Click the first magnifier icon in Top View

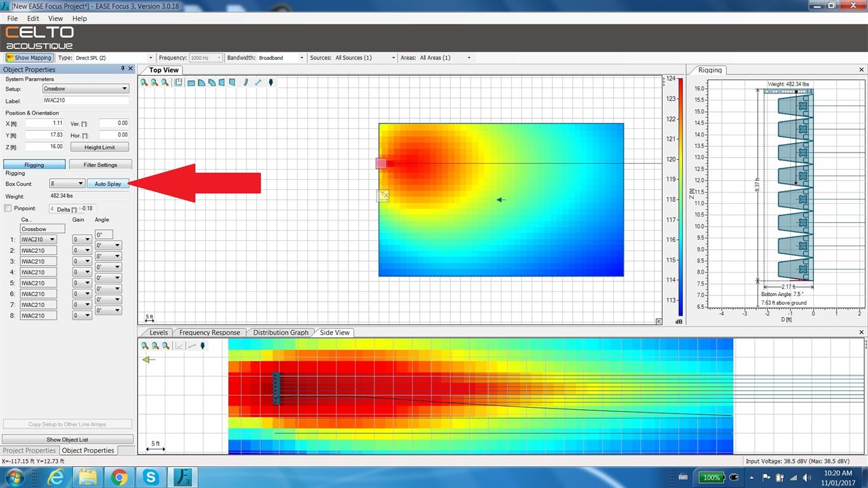[144, 83]
